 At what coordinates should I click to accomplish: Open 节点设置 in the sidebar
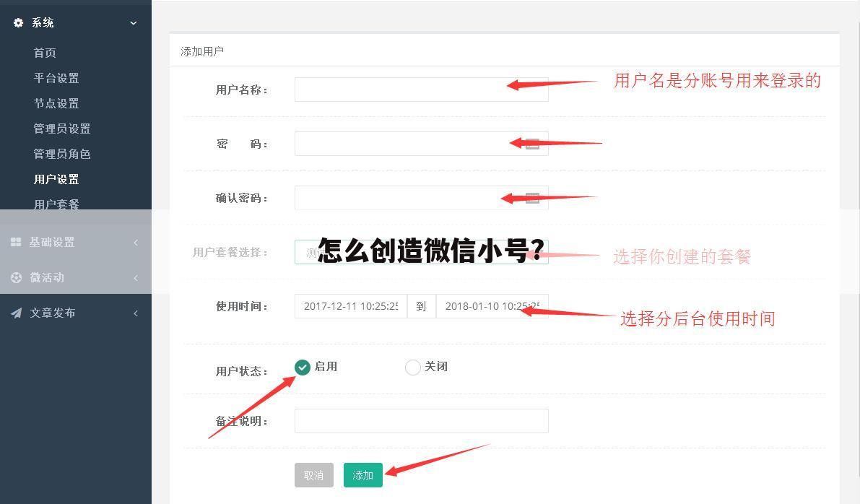click(56, 103)
